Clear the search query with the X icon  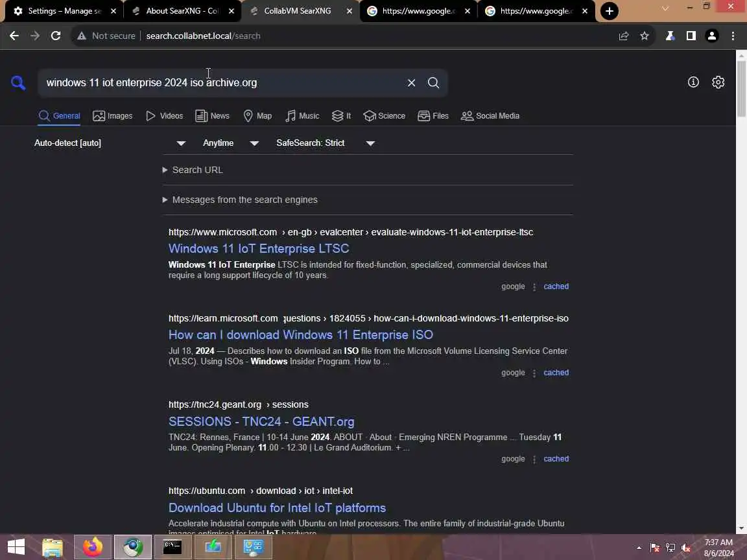click(411, 83)
